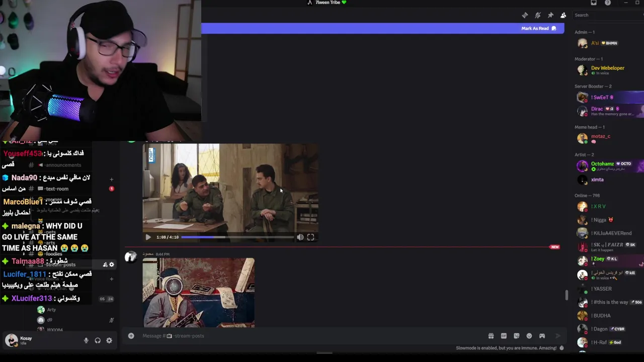The width and height of the screenshot is (644, 362).
Task: Open member ! Zoey profile
Action: 598,260
